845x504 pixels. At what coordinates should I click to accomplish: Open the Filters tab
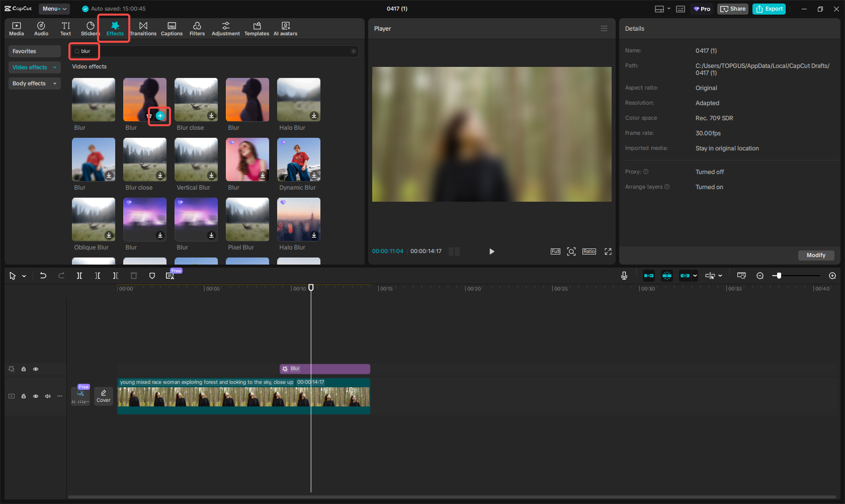(x=197, y=29)
